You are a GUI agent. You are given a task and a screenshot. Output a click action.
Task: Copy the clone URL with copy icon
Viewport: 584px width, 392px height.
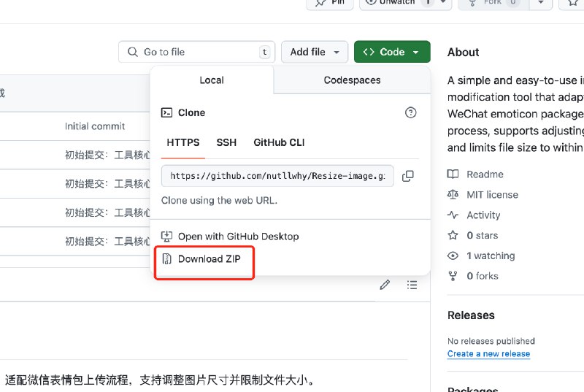[408, 176]
